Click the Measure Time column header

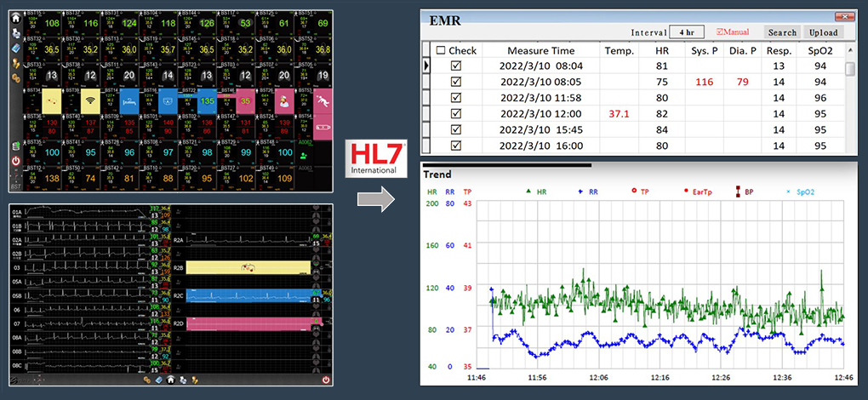point(540,50)
